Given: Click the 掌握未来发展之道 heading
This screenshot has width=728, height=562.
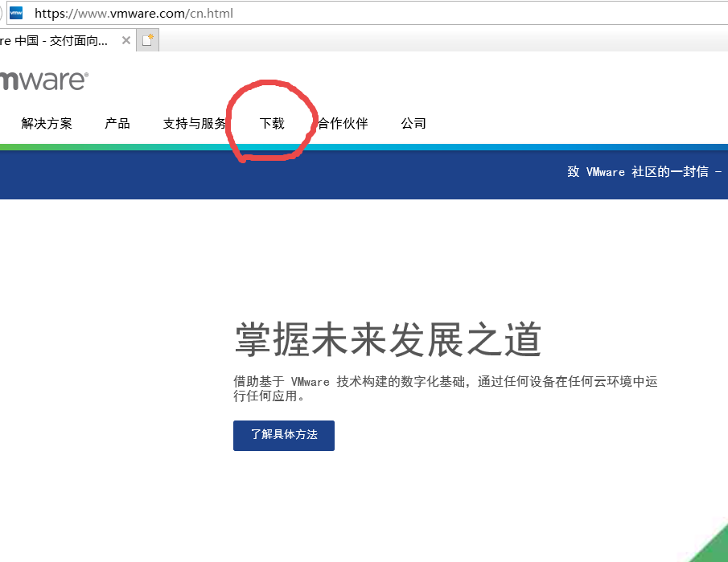Looking at the screenshot, I should 389,340.
